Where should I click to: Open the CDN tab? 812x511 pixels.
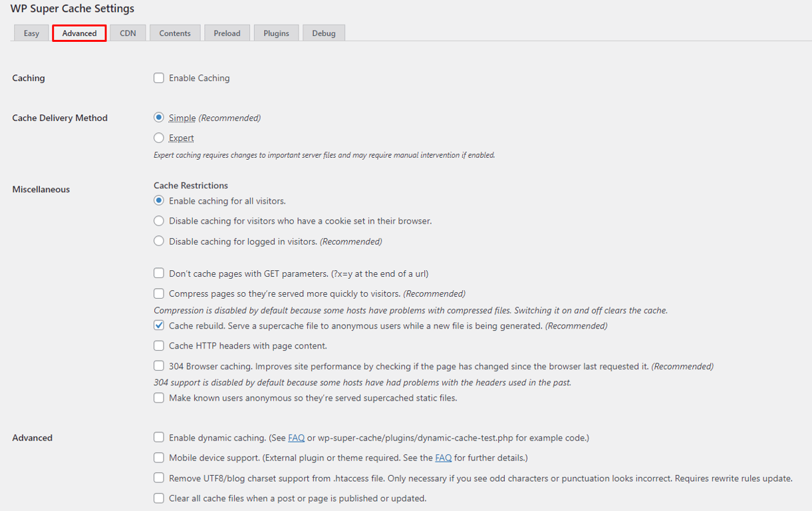[x=127, y=32]
